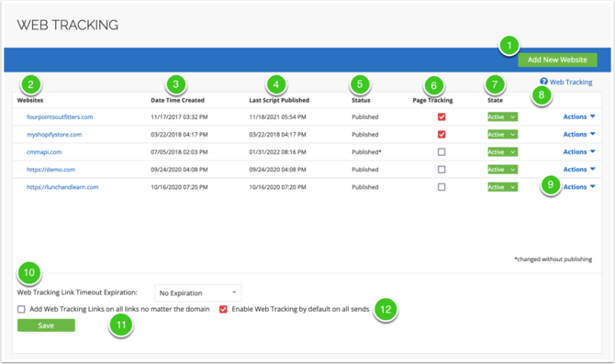Viewport: 615px width, 364px height.
Task: Uncheck Page Tracking for myshopifystore.com
Action: point(442,135)
